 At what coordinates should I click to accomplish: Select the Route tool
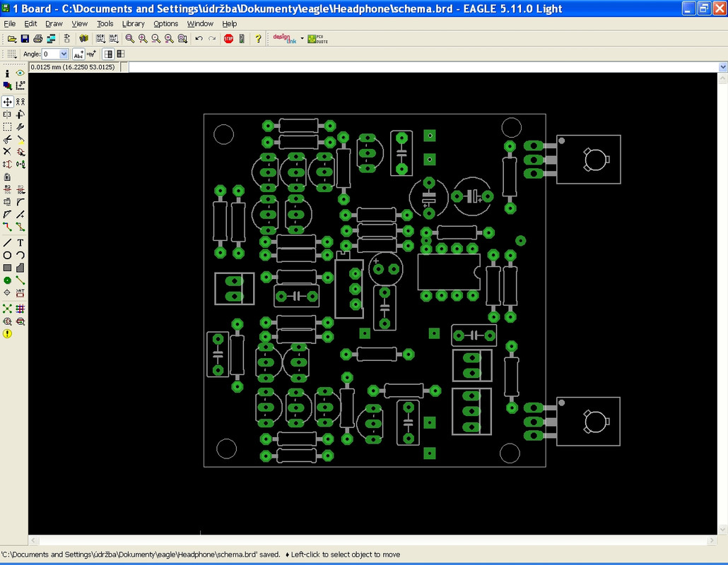coord(8,227)
